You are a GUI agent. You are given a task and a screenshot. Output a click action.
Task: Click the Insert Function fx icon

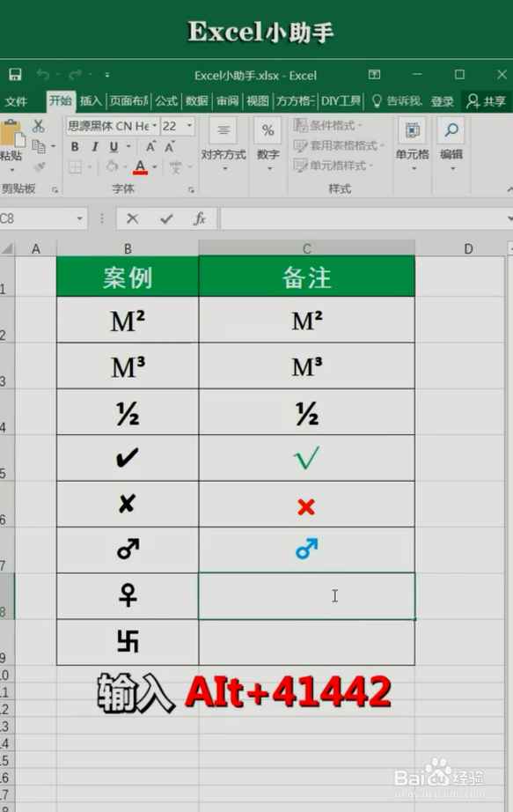tap(199, 219)
